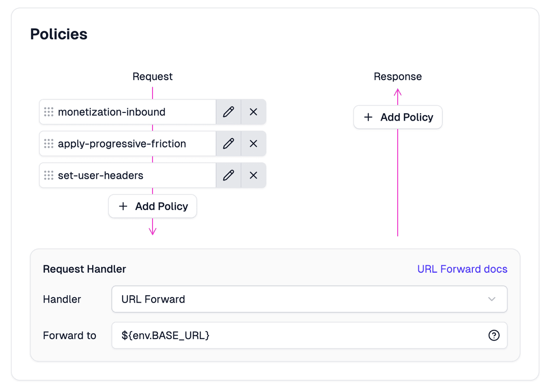Click the Response column header
553x392 pixels.
[398, 76]
